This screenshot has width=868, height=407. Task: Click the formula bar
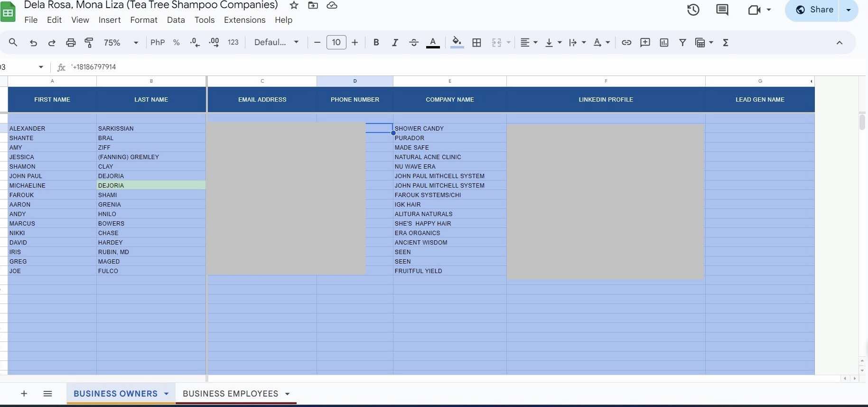[465, 67]
